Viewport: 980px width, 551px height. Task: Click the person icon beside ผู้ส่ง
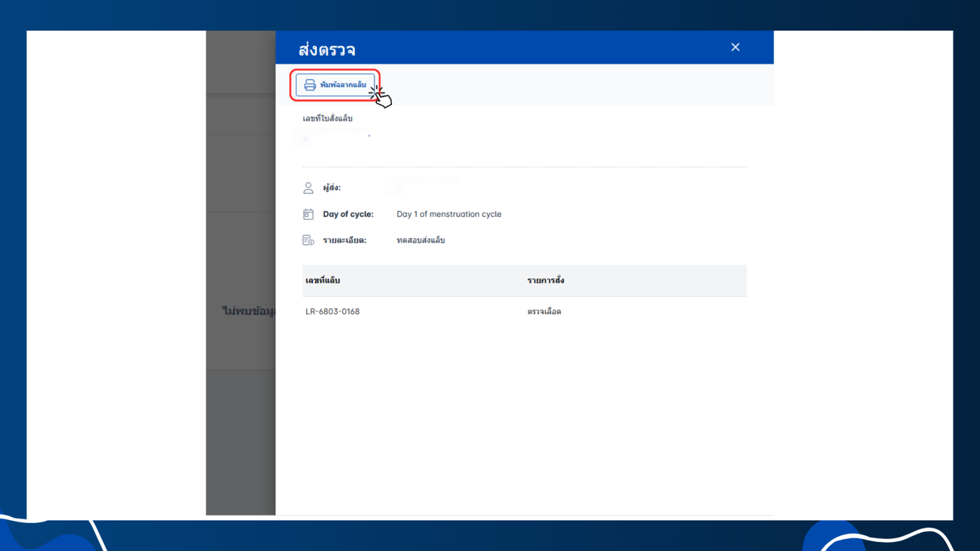[x=308, y=188]
